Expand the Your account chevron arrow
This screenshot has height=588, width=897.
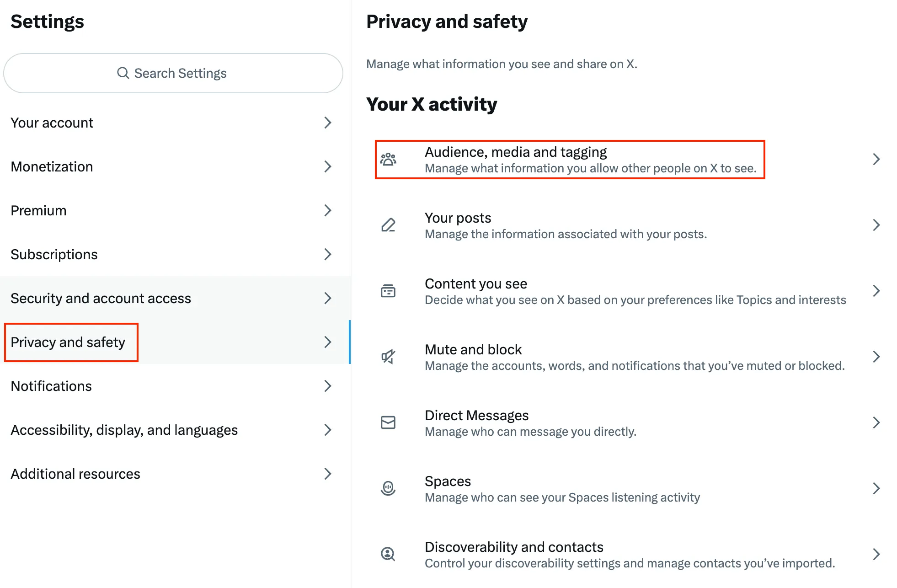pyautogui.click(x=328, y=123)
